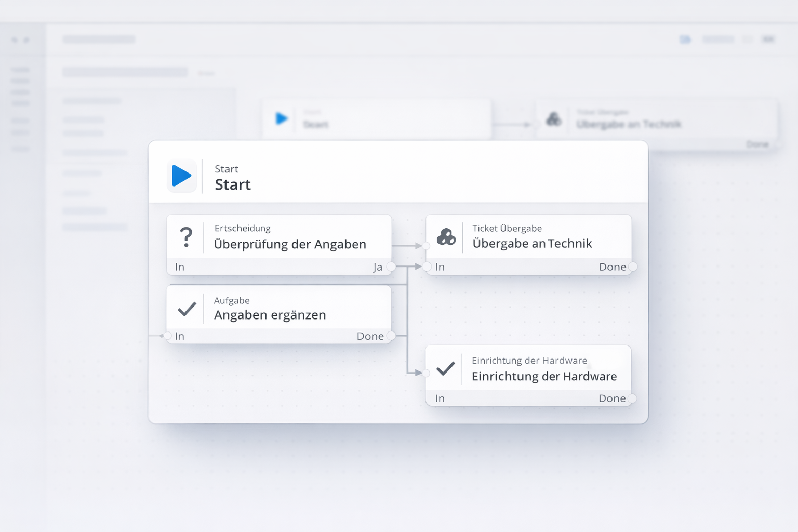Click the Done port of Einrichtung der Hardware
This screenshot has width=798, height=532.
632,398
